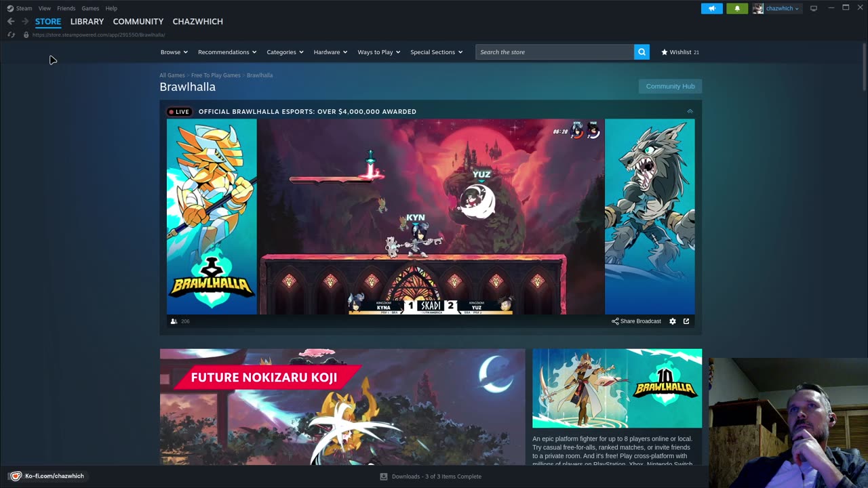Open the Wishlist link
Image resolution: width=868 pixels, height=488 pixels.
pyautogui.click(x=680, y=52)
